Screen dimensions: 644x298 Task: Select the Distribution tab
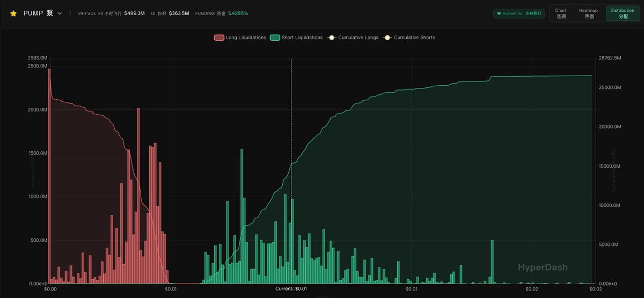tap(623, 13)
